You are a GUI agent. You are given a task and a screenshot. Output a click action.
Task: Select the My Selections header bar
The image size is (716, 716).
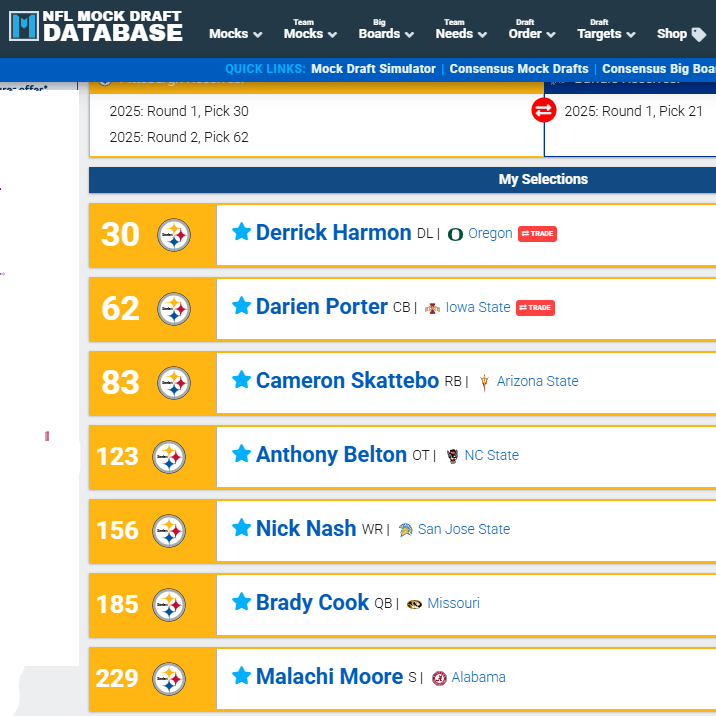coord(402,179)
